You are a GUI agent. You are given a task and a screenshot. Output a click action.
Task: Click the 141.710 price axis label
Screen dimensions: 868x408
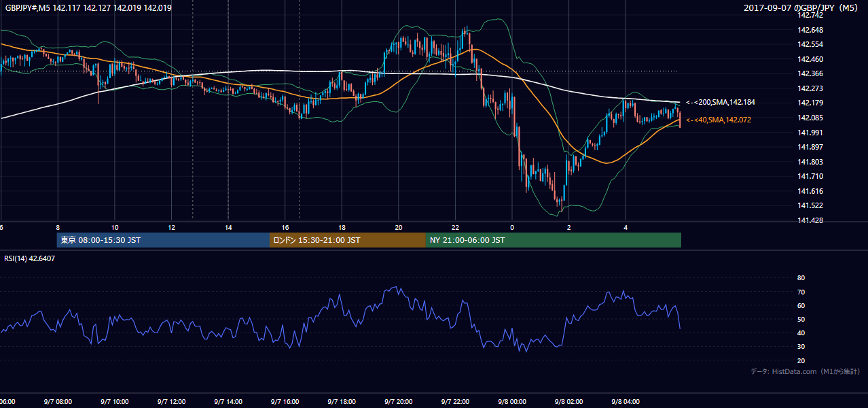[x=810, y=176]
